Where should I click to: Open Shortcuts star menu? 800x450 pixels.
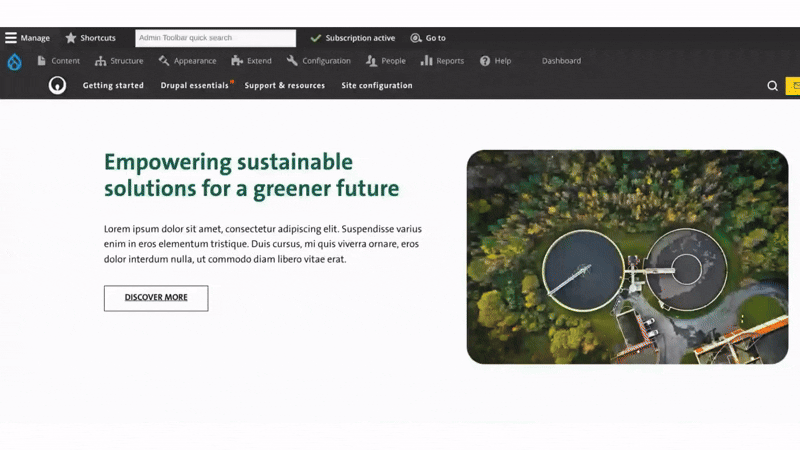point(90,38)
